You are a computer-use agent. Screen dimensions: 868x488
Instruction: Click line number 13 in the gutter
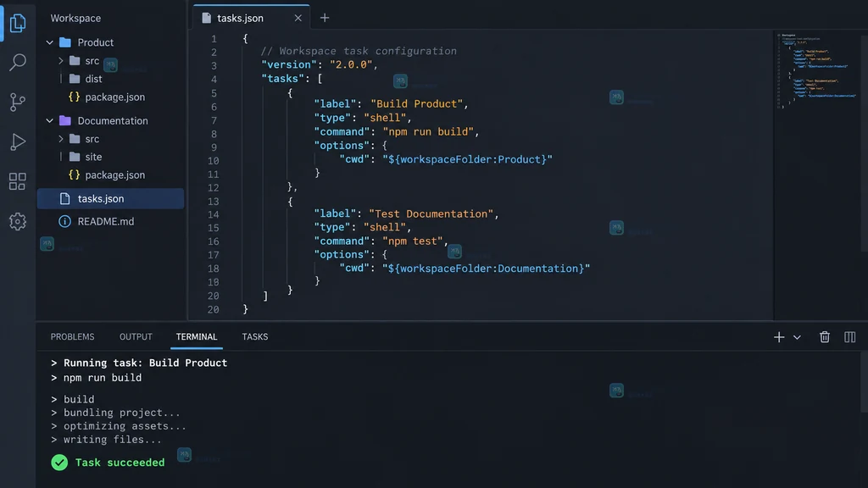[x=213, y=202]
